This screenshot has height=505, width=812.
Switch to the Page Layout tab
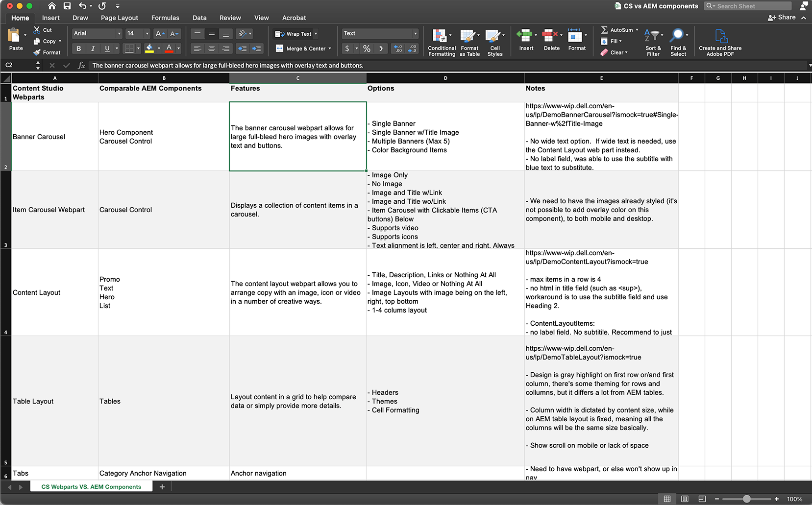(x=120, y=18)
